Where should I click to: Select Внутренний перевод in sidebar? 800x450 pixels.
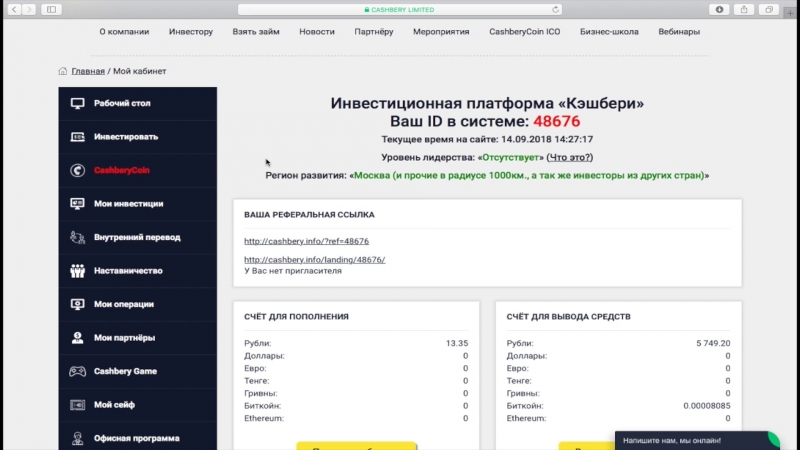click(137, 237)
